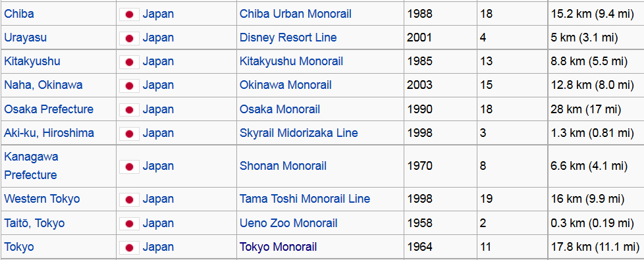The height and width of the screenshot is (260, 644).
Task: Click the flag icon in Kitakyushu row
Action: point(129,62)
